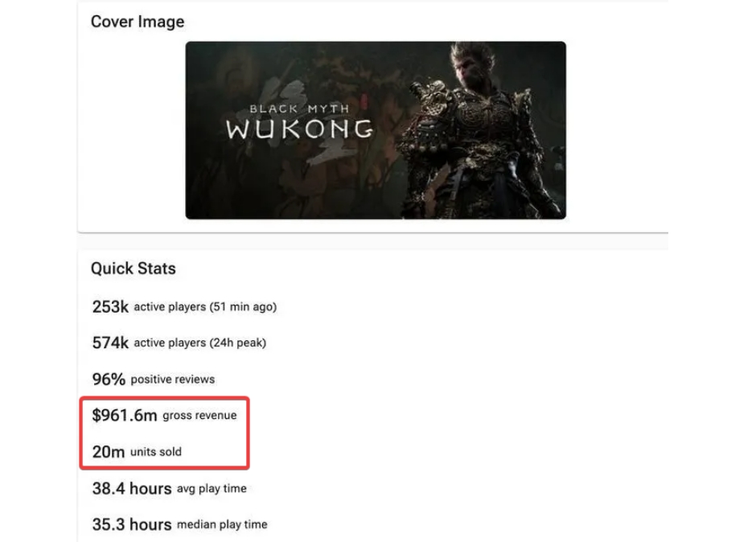Viewport: 756px width, 542px height.
Task: Click the BLACK MYTH subtitle on cover
Action: [299, 109]
